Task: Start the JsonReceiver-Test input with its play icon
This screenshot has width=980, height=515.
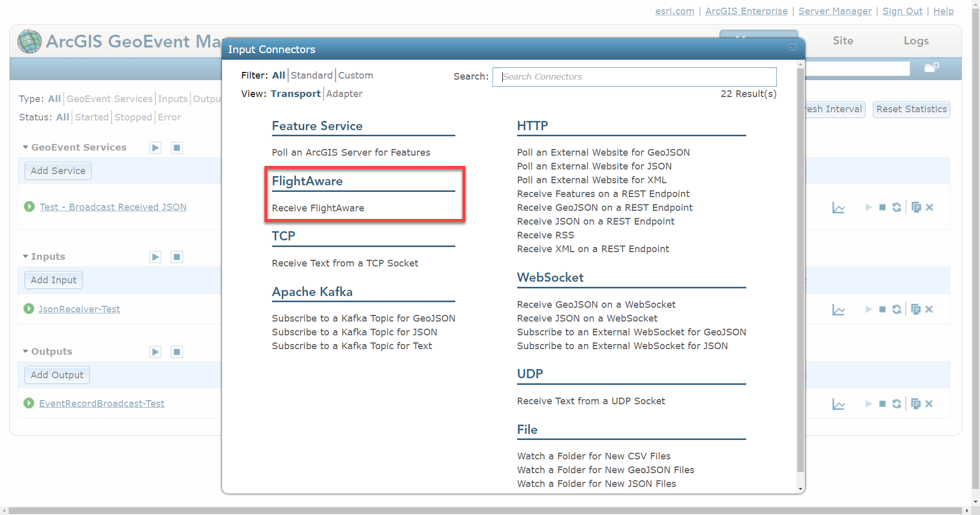Action: (x=868, y=309)
